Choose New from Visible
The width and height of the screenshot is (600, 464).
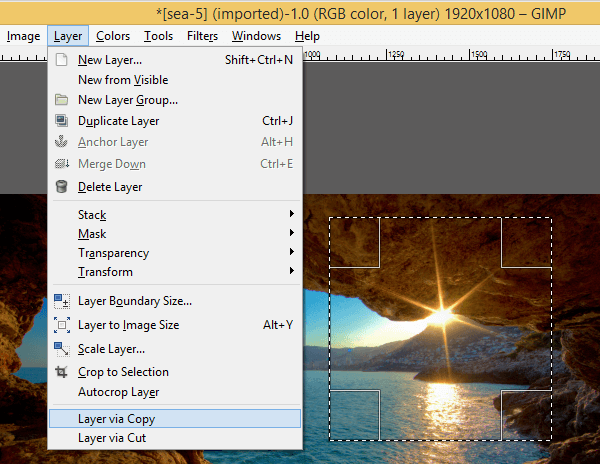tap(175, 80)
